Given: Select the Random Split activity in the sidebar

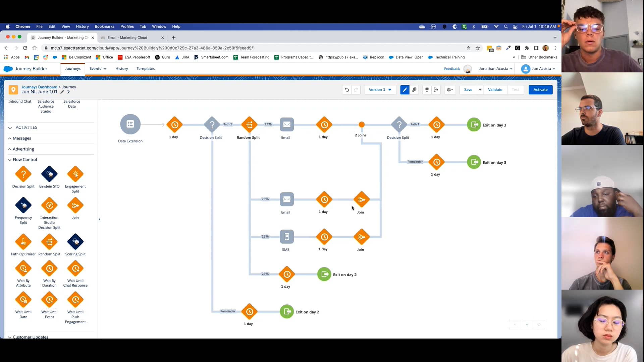Looking at the screenshot, I should (49, 241).
